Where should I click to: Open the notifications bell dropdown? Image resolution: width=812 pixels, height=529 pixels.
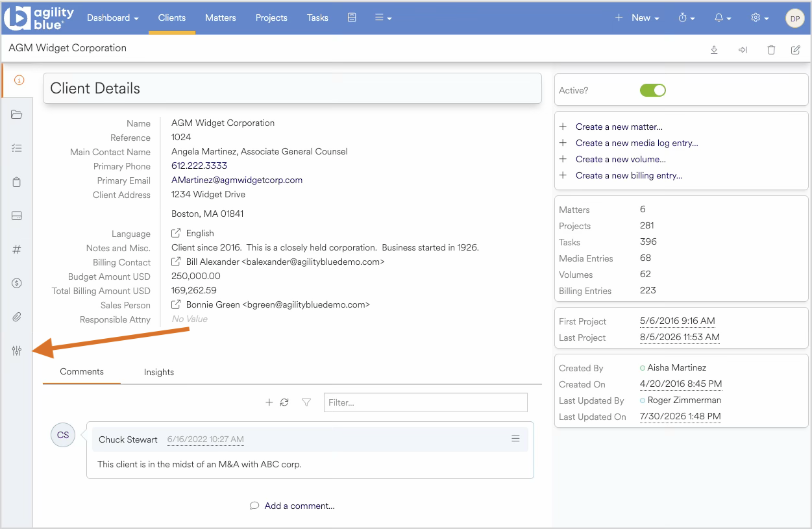[x=723, y=18]
